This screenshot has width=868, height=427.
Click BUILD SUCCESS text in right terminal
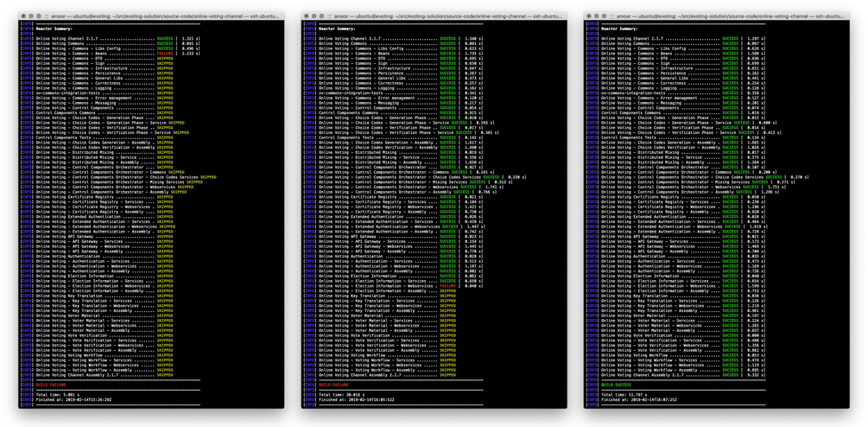[615, 385]
